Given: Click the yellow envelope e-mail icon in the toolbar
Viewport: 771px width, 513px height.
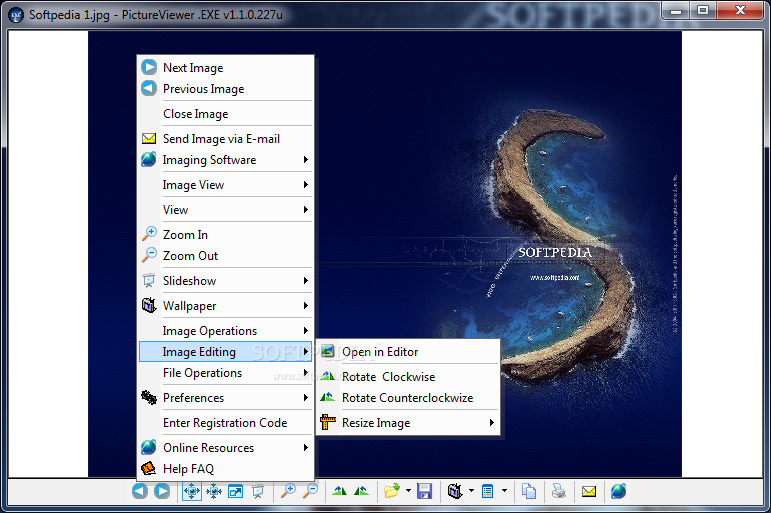Looking at the screenshot, I should 589,491.
